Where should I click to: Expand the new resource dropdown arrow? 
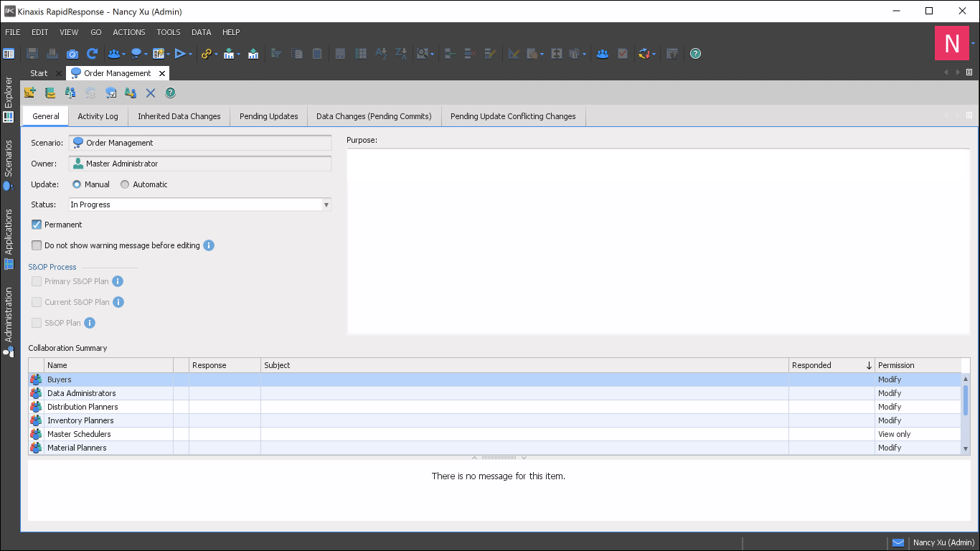pos(167,54)
